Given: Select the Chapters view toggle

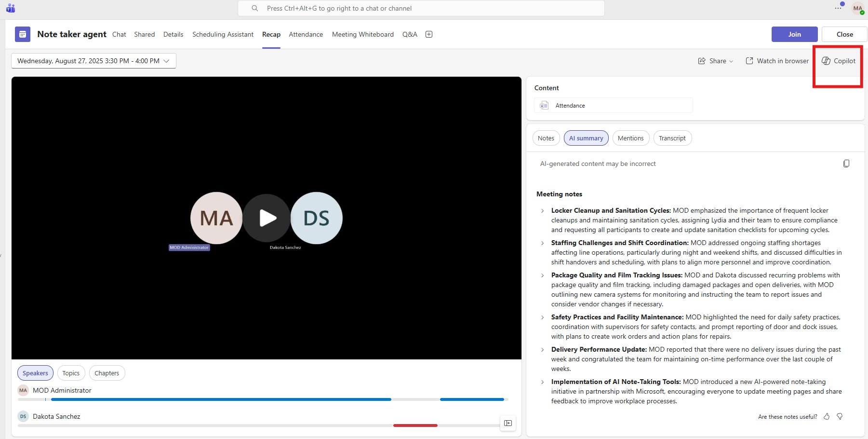Looking at the screenshot, I should [107, 373].
